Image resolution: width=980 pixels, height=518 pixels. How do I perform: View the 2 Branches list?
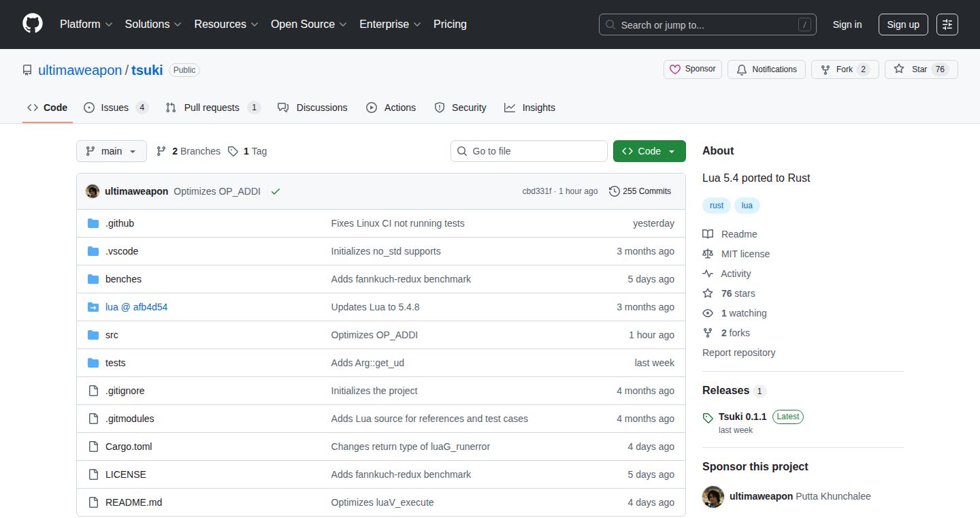(x=189, y=151)
